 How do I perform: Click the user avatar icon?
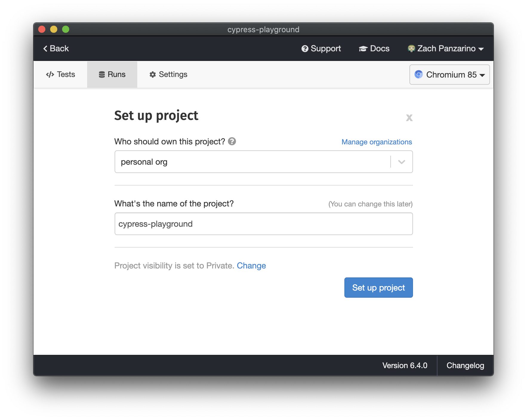[411, 49]
